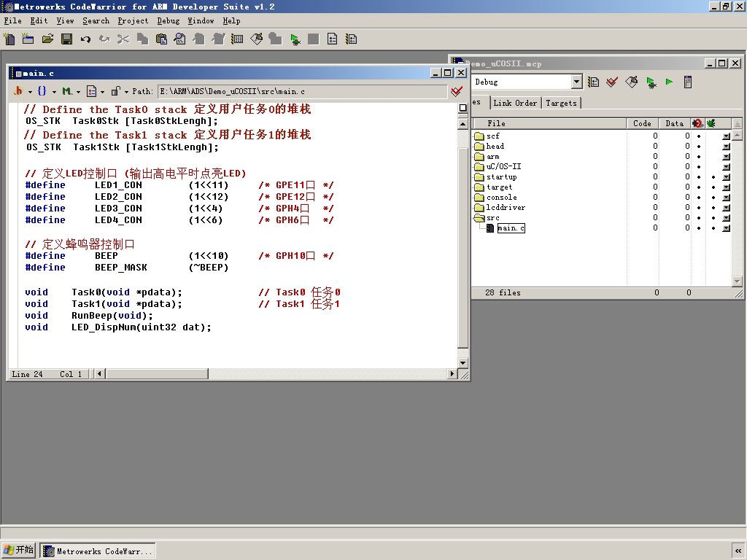Viewport: 747px width, 560px height.
Task: Undo the last edit in main toolbar
Action: (x=85, y=39)
